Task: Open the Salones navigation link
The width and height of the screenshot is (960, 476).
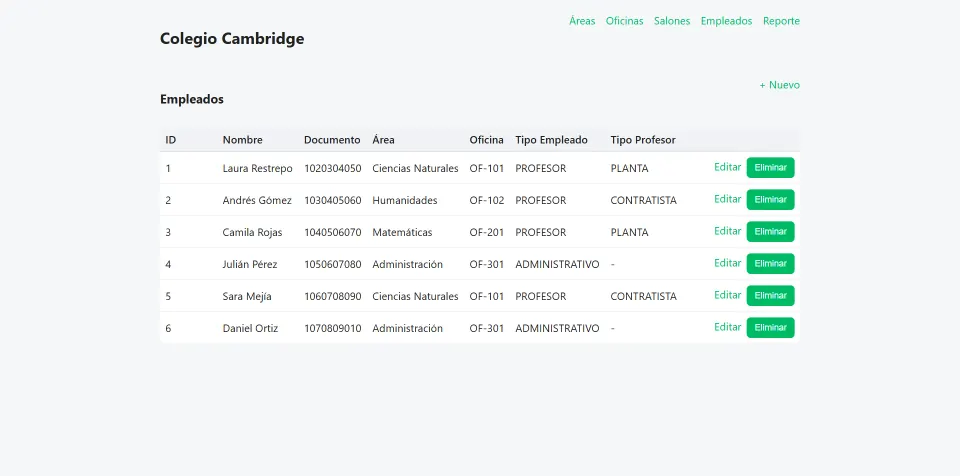Action: point(672,21)
